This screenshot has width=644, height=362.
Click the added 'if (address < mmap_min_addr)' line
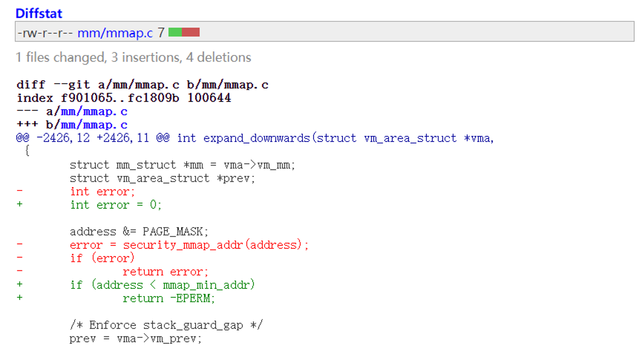[162, 285]
